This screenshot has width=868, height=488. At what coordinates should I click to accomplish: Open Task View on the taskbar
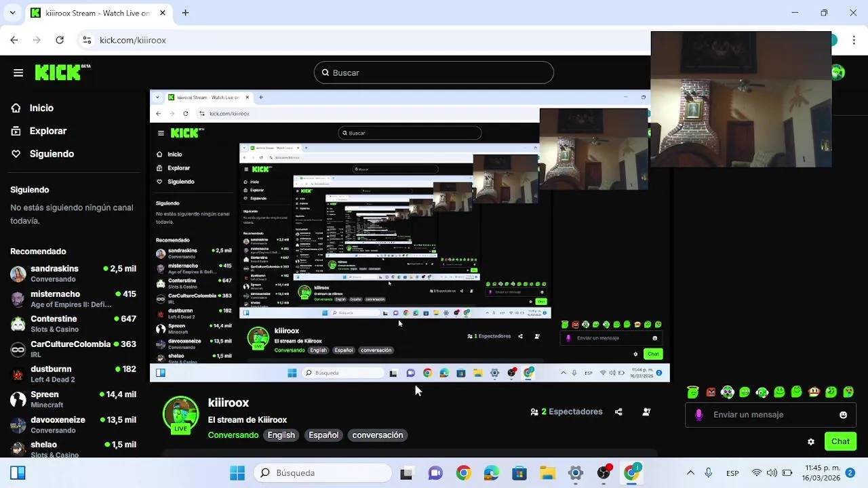click(406, 472)
